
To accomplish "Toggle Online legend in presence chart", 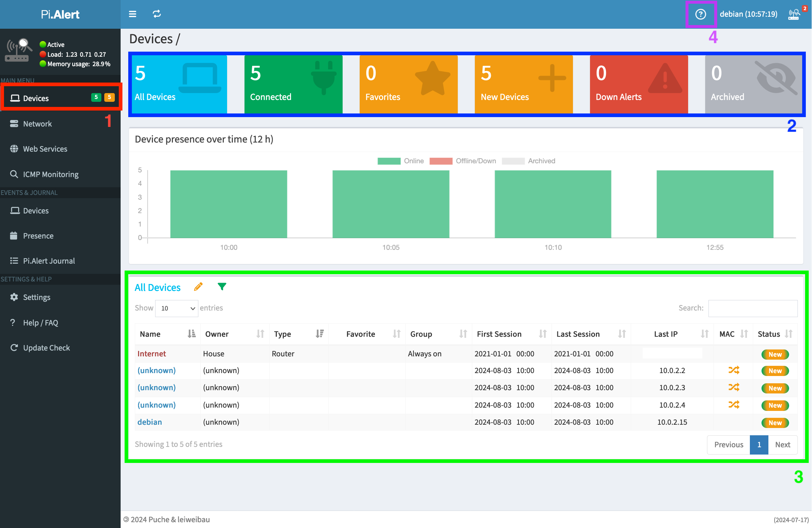I will click(x=400, y=161).
